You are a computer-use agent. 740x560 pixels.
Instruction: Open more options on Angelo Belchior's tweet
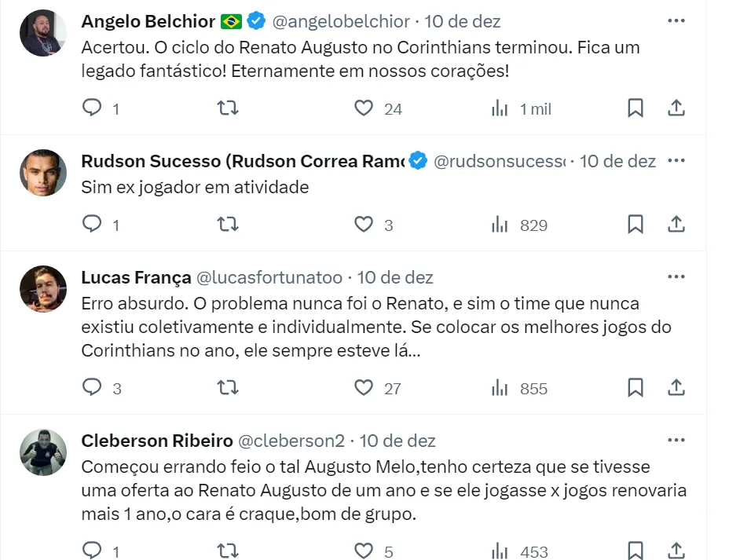[x=676, y=20]
